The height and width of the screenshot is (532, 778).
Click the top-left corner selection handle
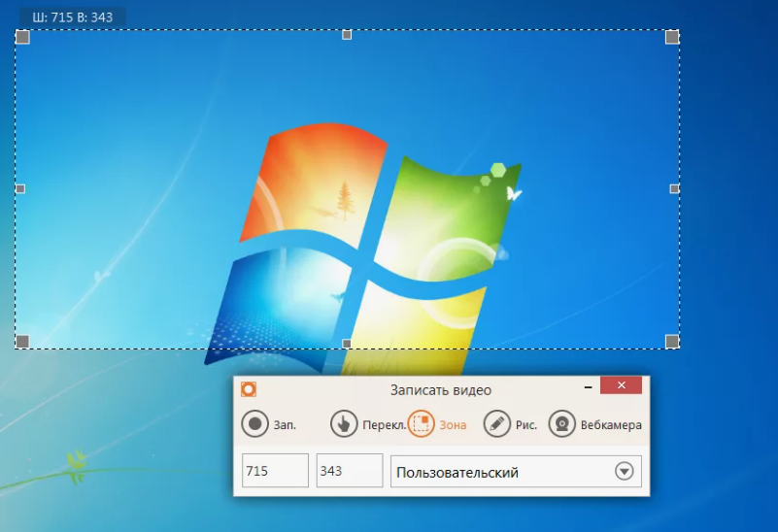coord(22,37)
